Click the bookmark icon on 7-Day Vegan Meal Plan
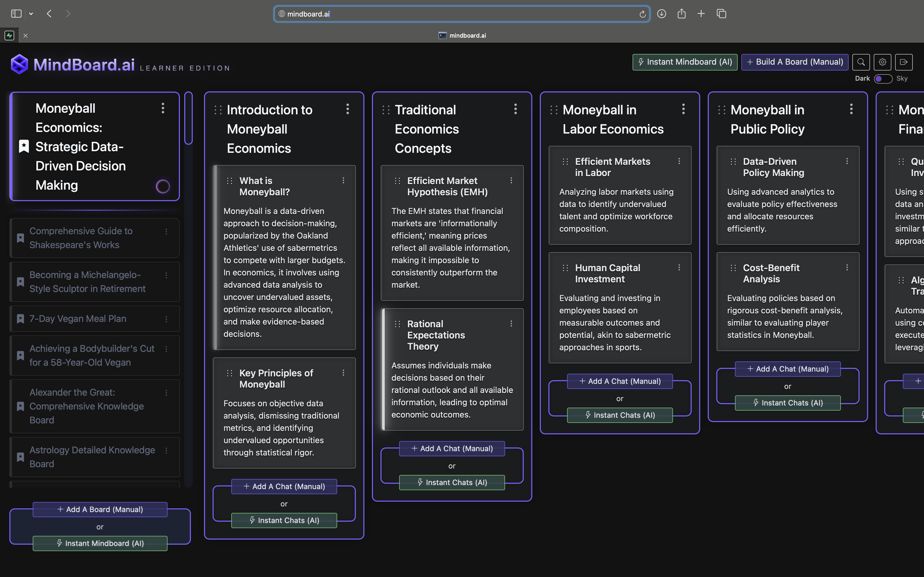 pos(21,319)
